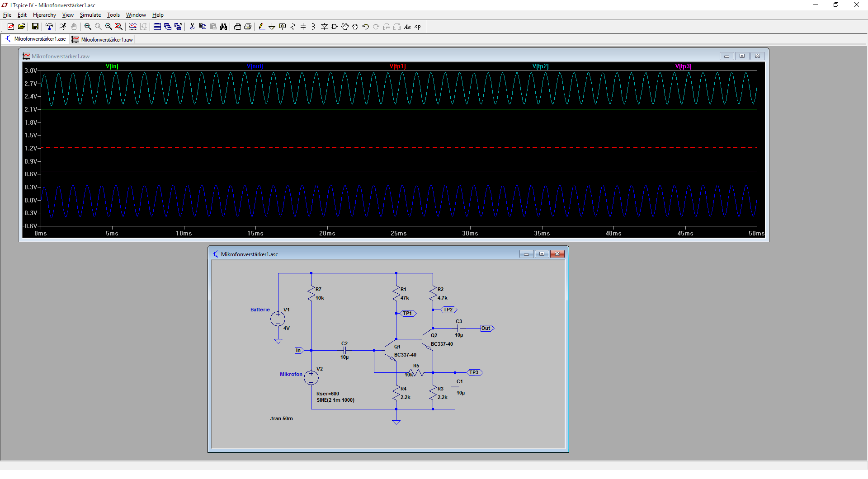Click the TP3 net label in schematic

point(474,372)
